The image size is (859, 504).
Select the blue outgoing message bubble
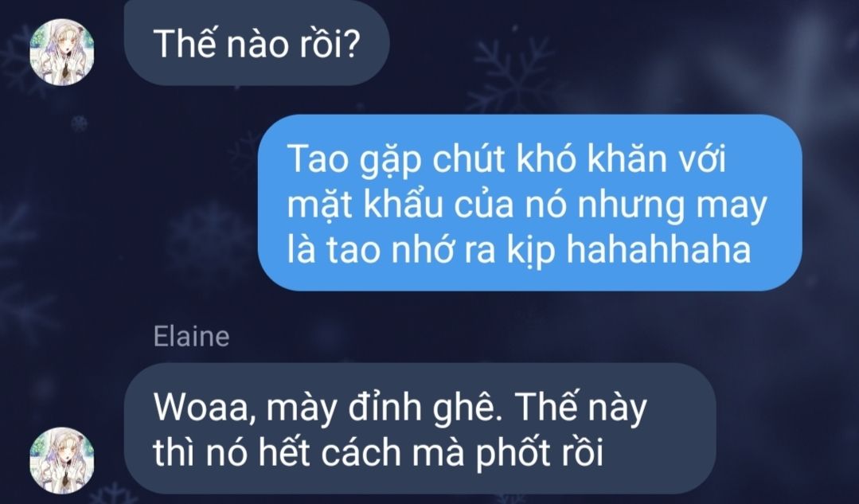[529, 203]
